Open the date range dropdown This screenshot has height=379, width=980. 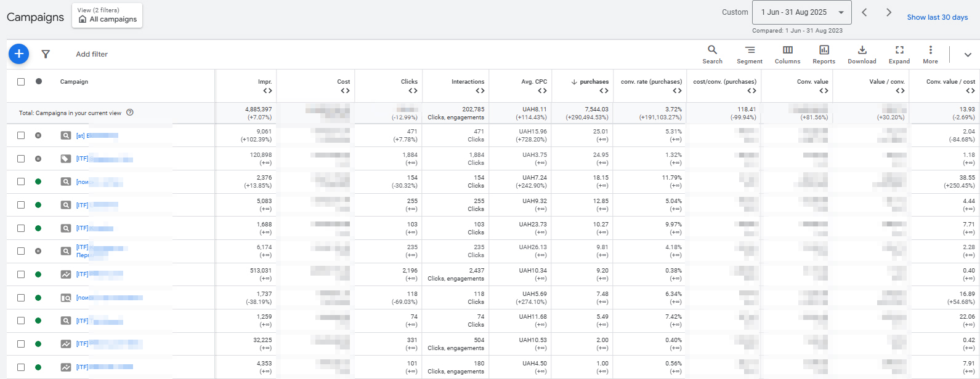tap(802, 12)
